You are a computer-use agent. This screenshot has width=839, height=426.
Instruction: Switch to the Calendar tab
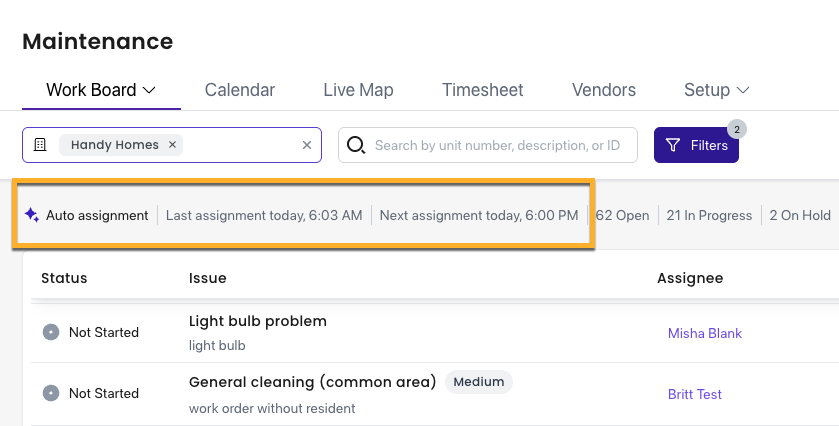pos(240,90)
